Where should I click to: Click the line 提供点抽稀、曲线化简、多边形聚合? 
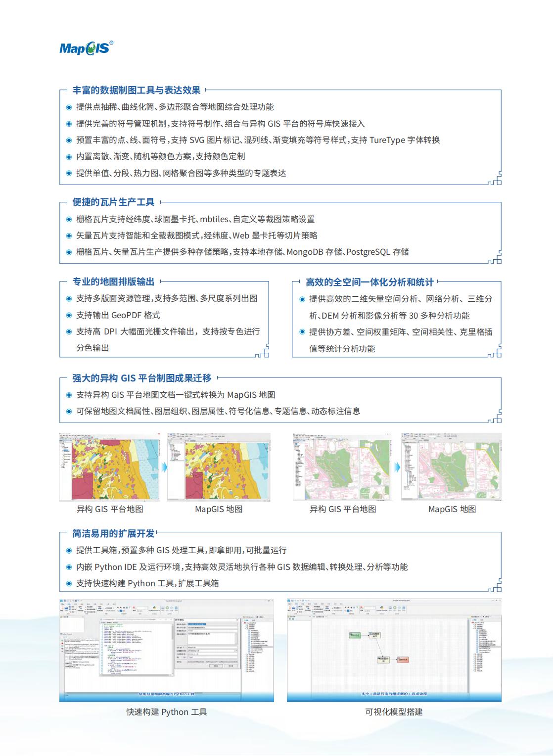(175, 107)
